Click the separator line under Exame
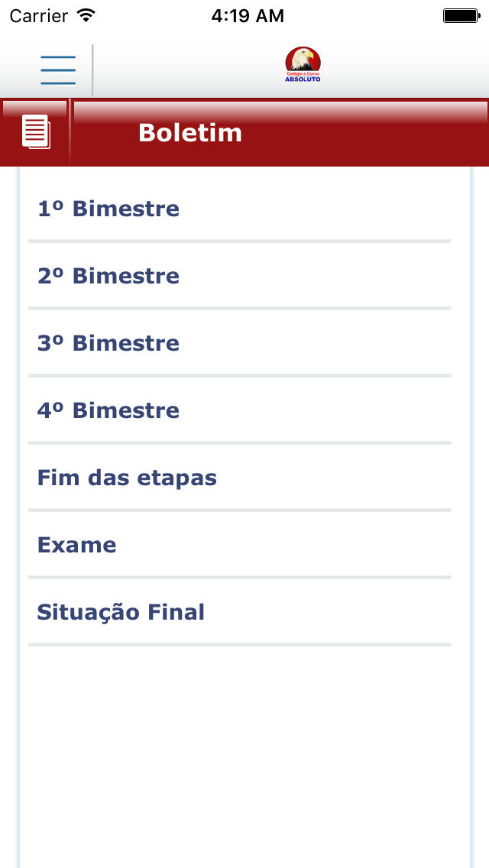 240,578
